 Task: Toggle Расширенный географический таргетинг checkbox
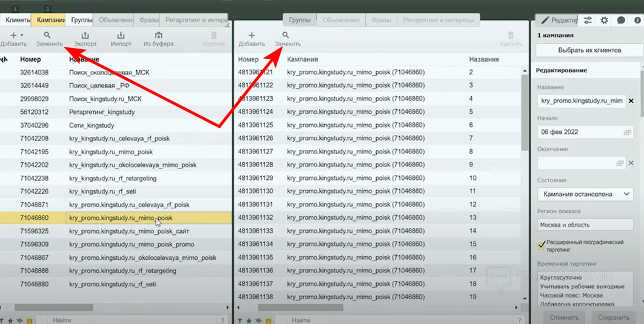click(542, 246)
